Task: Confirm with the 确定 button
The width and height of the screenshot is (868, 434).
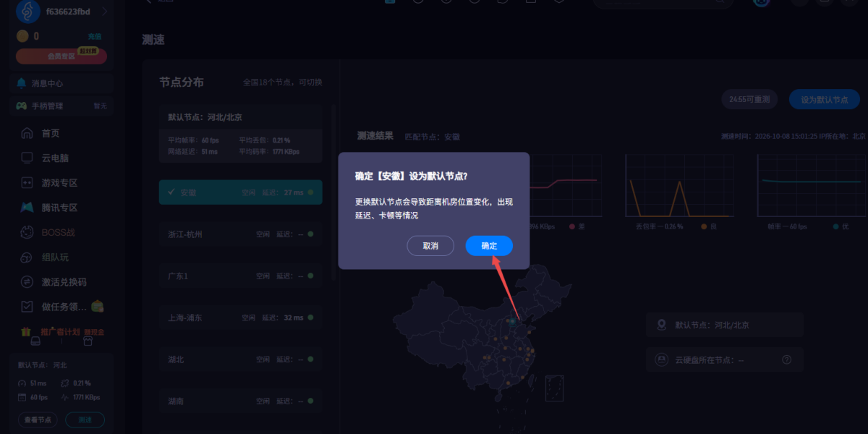Action: pyautogui.click(x=489, y=246)
